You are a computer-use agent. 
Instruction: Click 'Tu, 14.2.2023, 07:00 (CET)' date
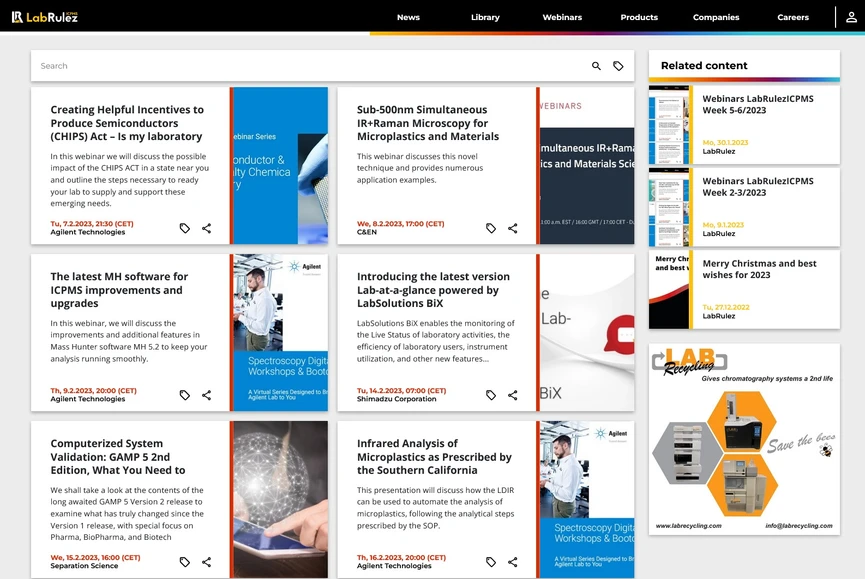click(402, 390)
